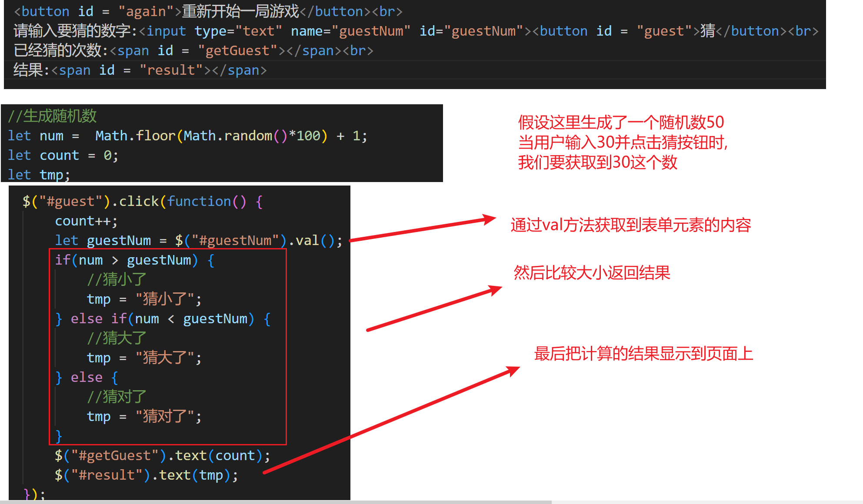Click the 'count++;' statement
This screenshot has height=504, width=863.
point(86,221)
